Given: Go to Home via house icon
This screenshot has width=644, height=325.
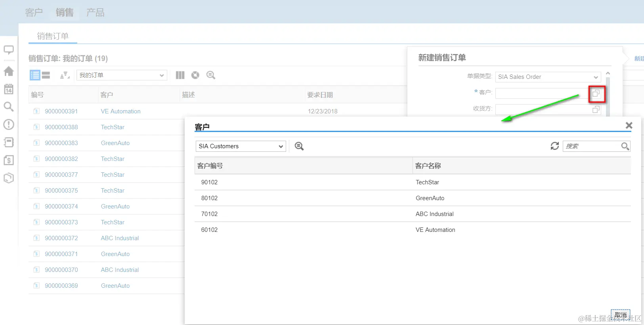Looking at the screenshot, I should pyautogui.click(x=9, y=71).
